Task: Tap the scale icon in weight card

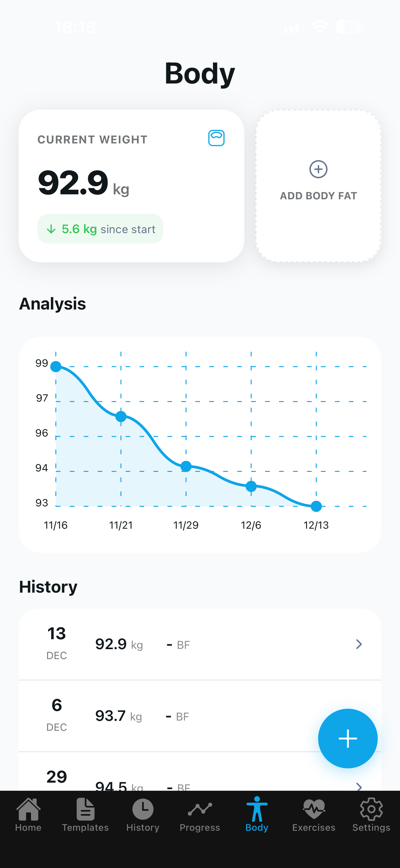Action: (216, 138)
